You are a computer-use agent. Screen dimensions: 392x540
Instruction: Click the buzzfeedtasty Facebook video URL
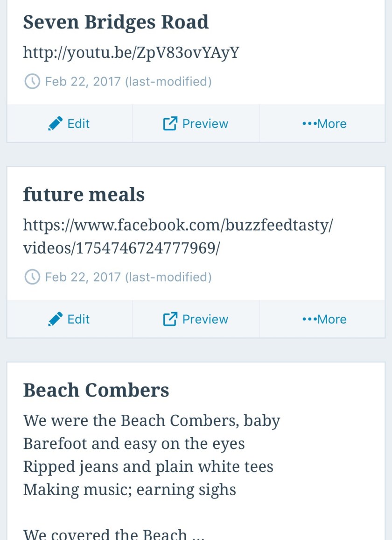(178, 236)
